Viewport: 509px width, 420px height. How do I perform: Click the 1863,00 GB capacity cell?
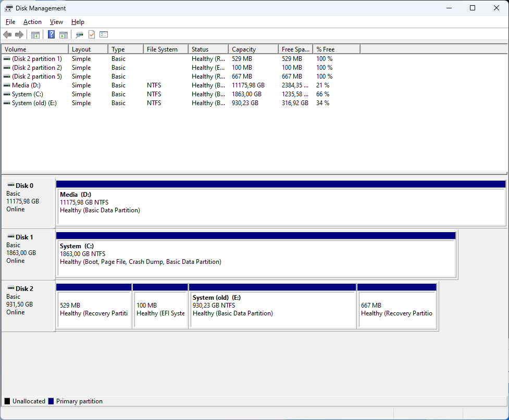(x=247, y=94)
